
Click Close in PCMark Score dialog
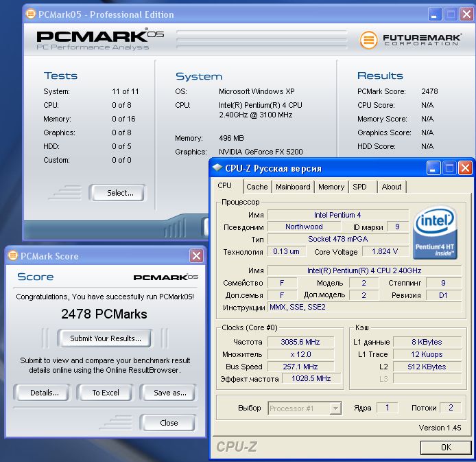pos(168,422)
